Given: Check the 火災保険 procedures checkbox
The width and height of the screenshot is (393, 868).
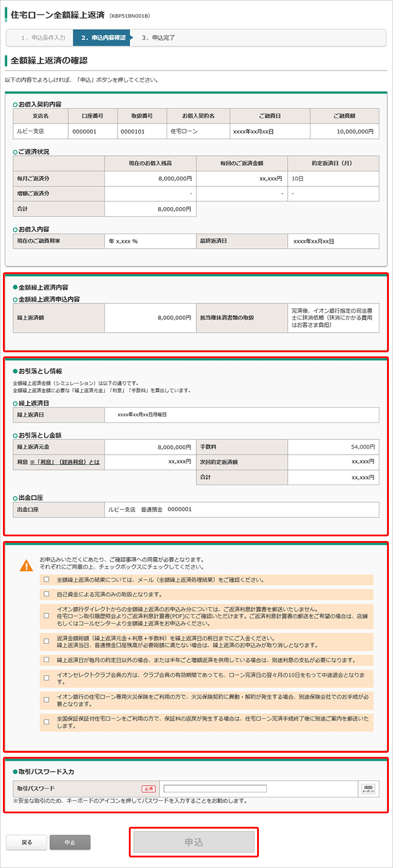Looking at the screenshot, I should [46, 700].
